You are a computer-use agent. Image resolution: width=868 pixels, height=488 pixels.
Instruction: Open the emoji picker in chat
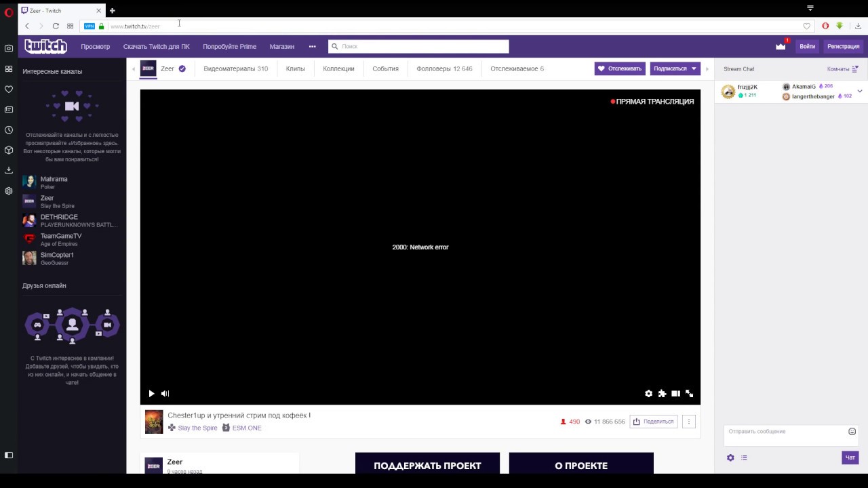[x=852, y=432]
